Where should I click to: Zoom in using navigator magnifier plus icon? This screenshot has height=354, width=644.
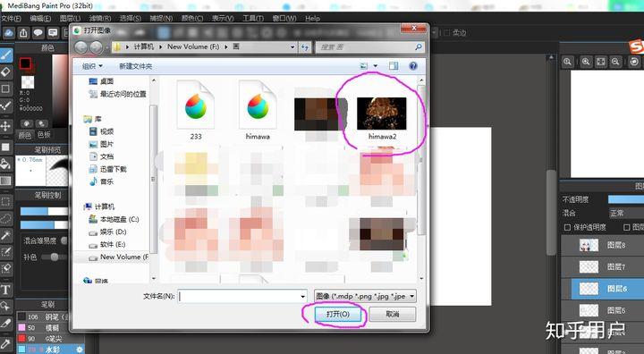click(586, 62)
